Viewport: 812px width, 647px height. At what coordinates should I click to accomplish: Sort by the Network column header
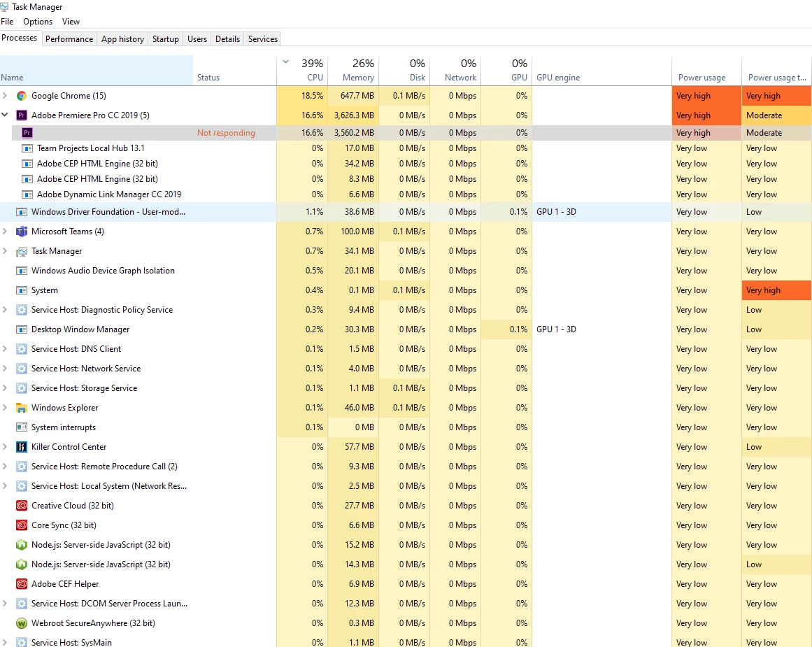coord(456,71)
